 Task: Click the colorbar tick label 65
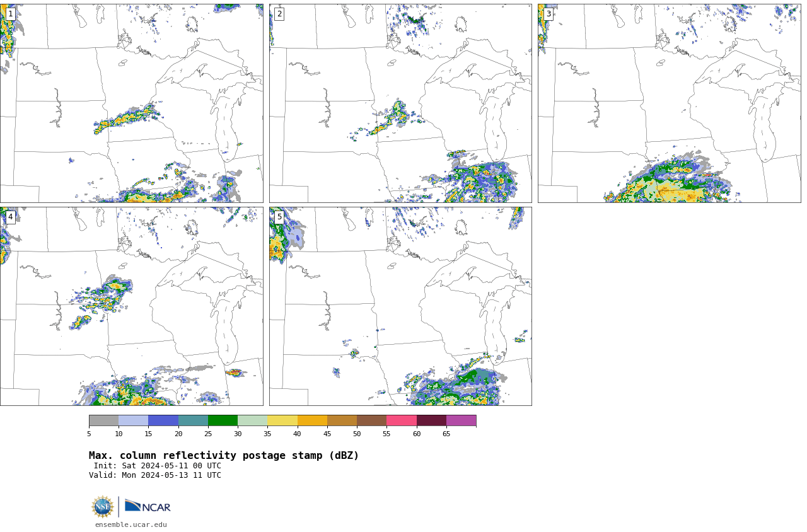coord(446,434)
